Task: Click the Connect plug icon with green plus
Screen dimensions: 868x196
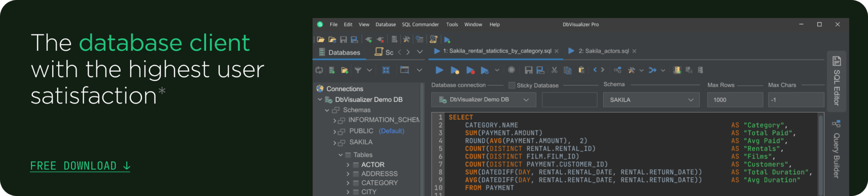Action: point(369,39)
